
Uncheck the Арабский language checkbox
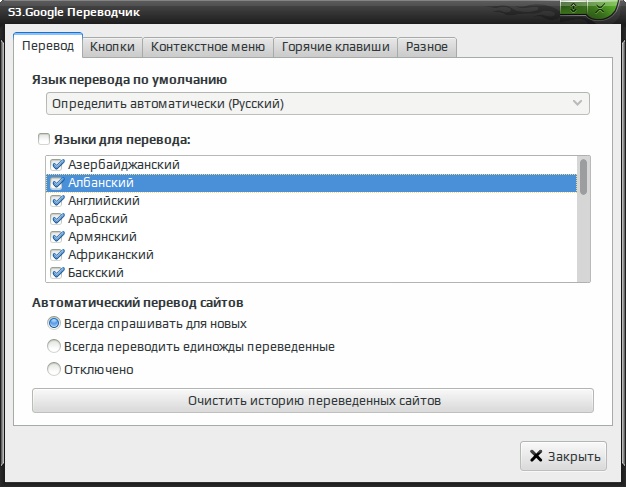(57, 218)
